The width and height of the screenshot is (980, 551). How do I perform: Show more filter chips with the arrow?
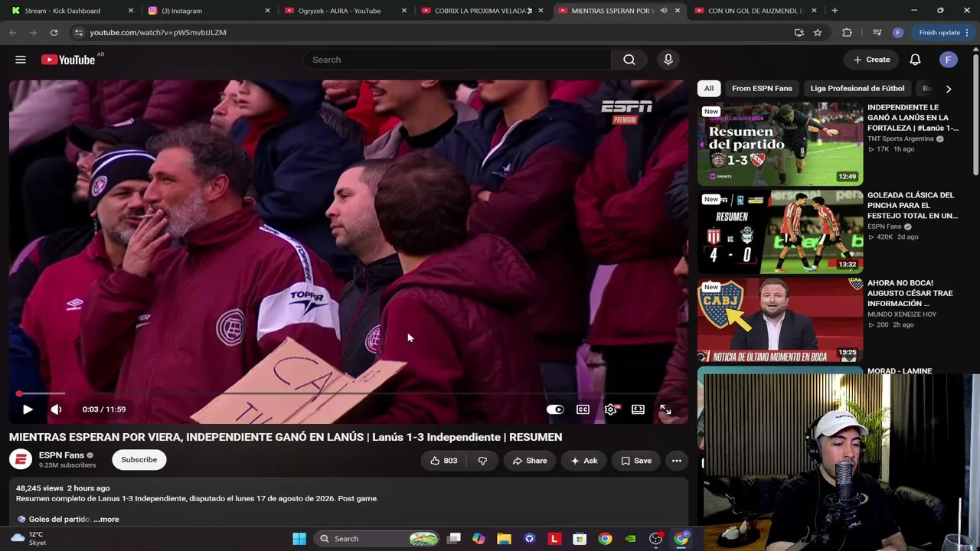click(949, 89)
